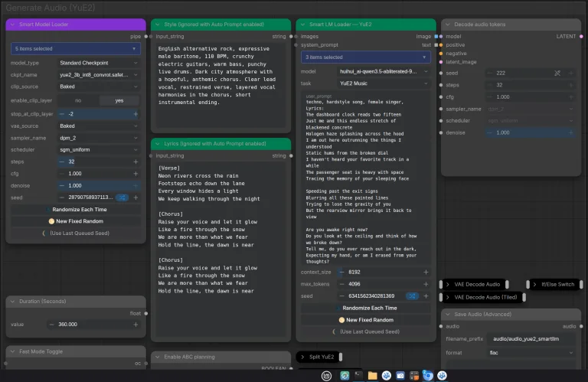Switch to the Chromium browser in taskbar

[x=428, y=376]
